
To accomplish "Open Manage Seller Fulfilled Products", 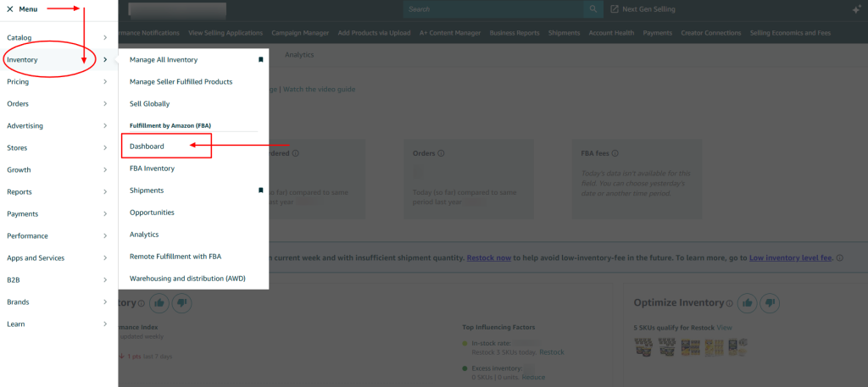I will click(x=181, y=82).
